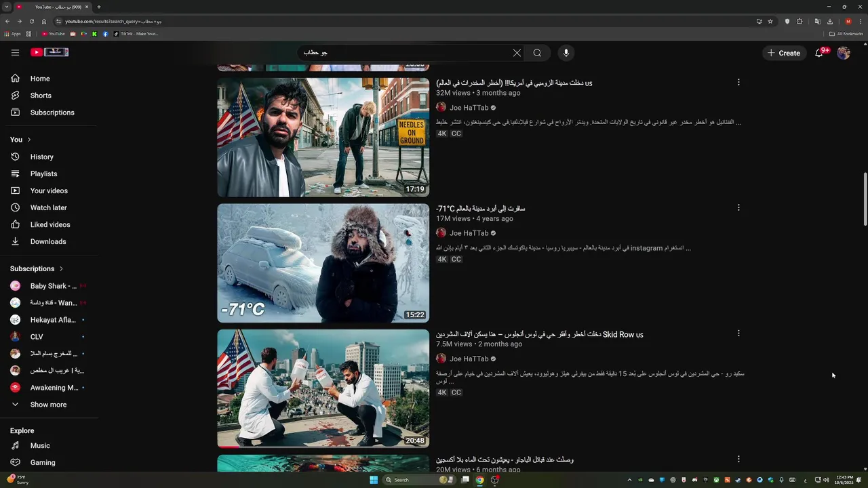Click the page vertical scrollbar thumb
This screenshot has height=488, width=868.
coord(865,200)
